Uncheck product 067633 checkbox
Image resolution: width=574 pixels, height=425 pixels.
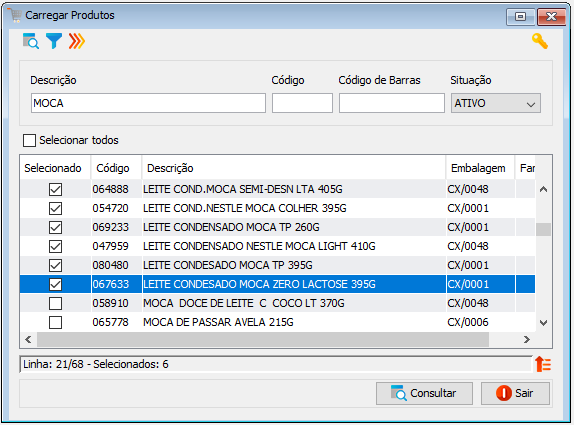pyautogui.click(x=55, y=284)
